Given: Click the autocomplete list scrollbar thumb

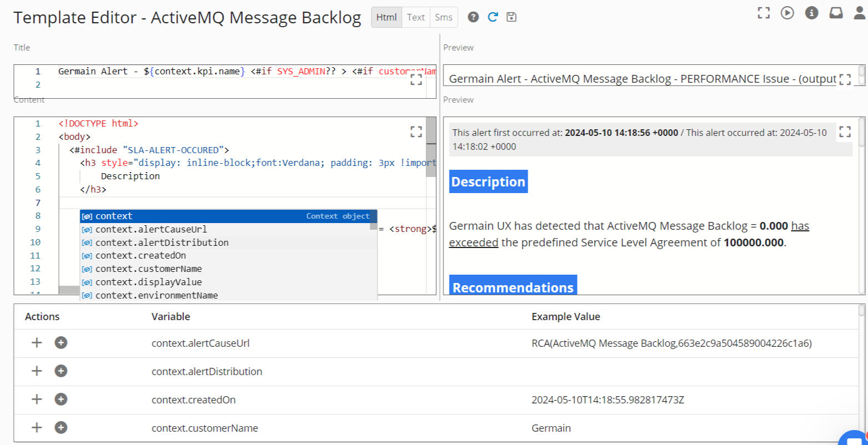Looking at the screenshot, I should (x=374, y=220).
